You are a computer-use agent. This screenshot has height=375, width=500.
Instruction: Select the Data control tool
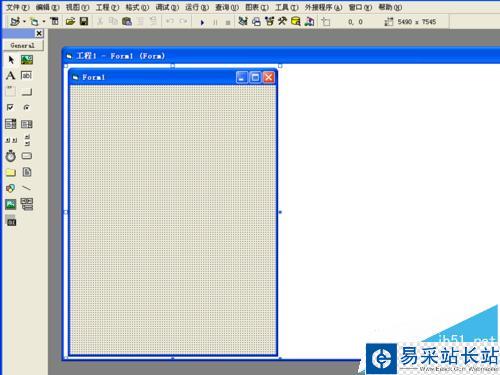point(27,204)
